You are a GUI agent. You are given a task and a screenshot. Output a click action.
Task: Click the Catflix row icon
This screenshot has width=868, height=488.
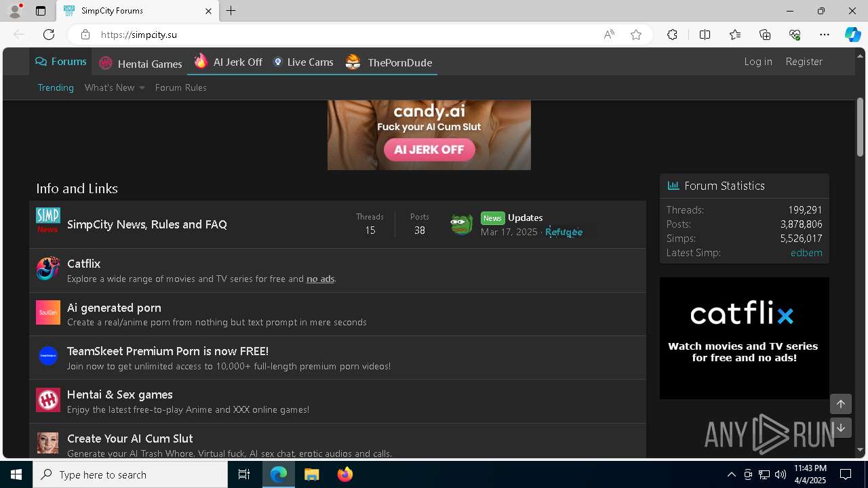coord(48,268)
